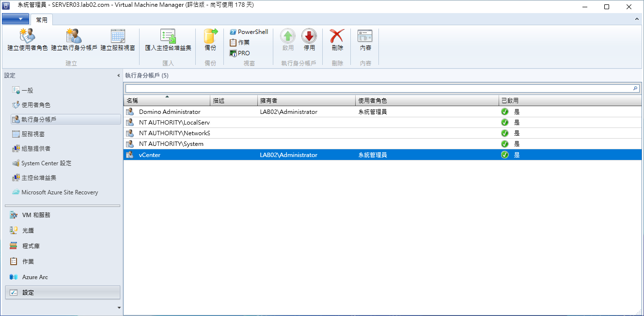Toggle the 作業 jobs window button
Image resolution: width=644 pixels, height=316 pixels.
pos(240,43)
